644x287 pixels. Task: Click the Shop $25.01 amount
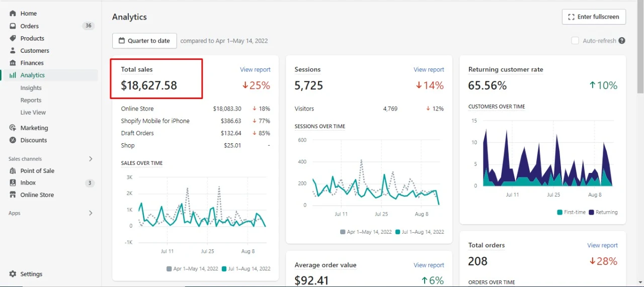point(232,146)
